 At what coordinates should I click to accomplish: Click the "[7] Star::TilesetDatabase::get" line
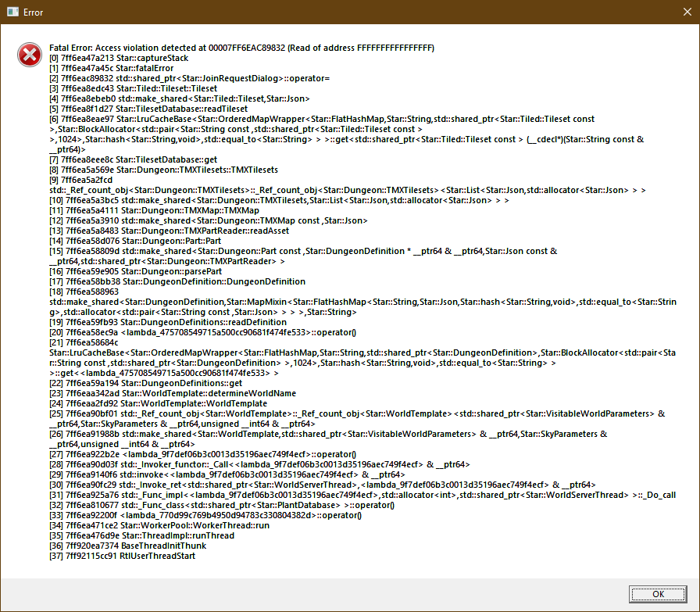click(x=133, y=160)
